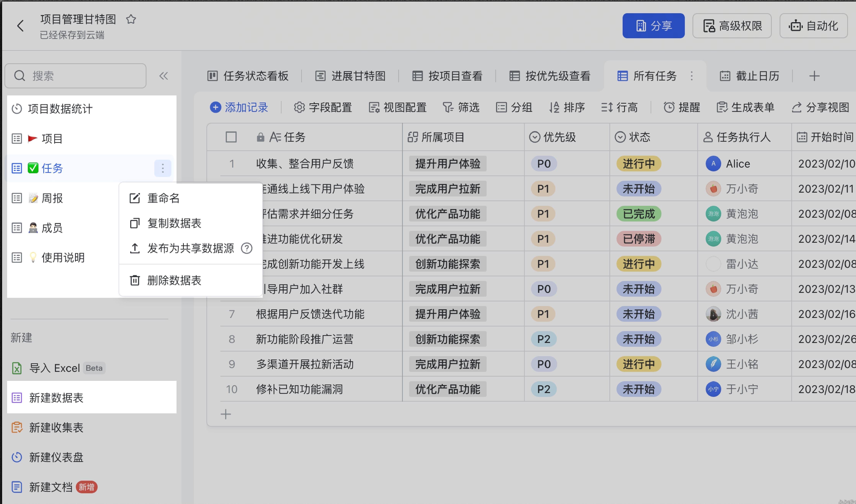The width and height of the screenshot is (856, 504).
Task: Open the 排序 sort tool
Action: (x=567, y=107)
